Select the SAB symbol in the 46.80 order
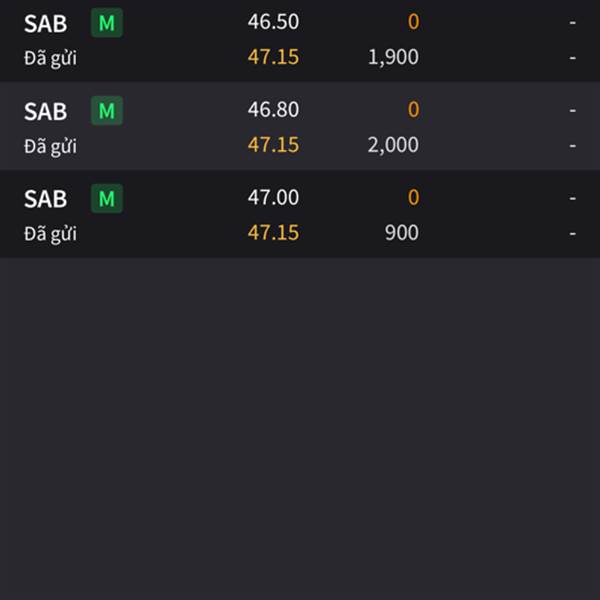Viewport: 600px width, 600px height. pyautogui.click(x=46, y=111)
